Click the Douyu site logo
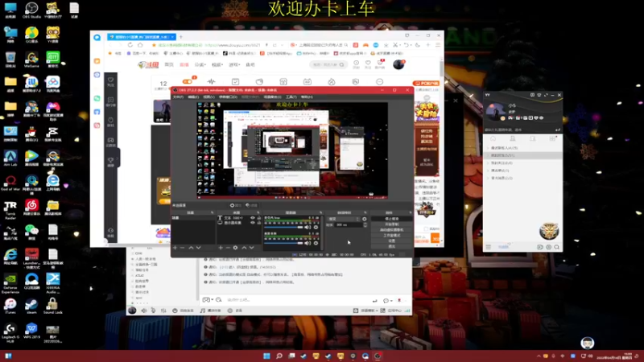Viewport: 644px width, 362px height. point(148,64)
